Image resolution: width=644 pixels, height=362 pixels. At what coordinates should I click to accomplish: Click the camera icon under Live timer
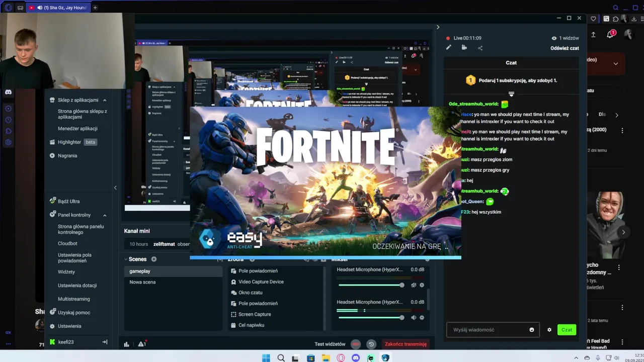464,48
